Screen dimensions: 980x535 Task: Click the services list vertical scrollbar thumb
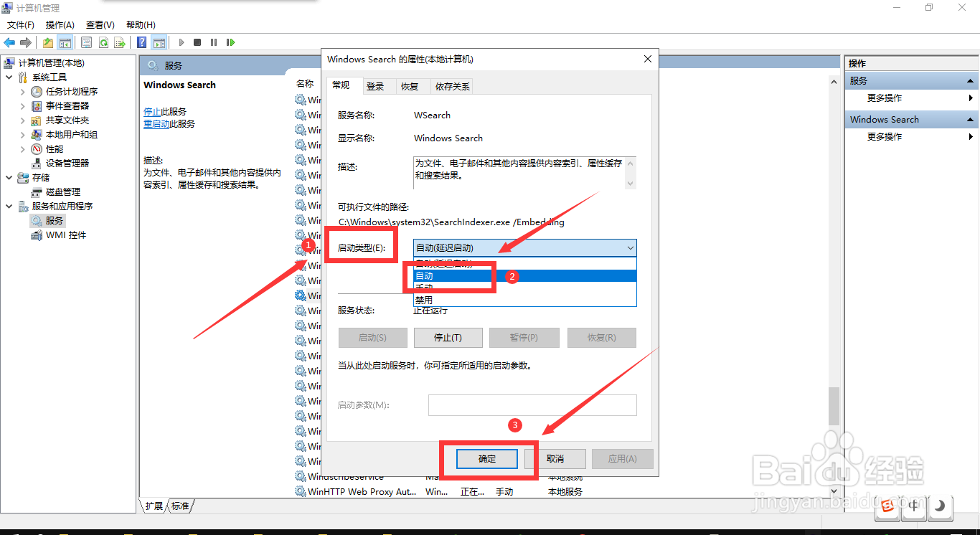(x=834, y=406)
